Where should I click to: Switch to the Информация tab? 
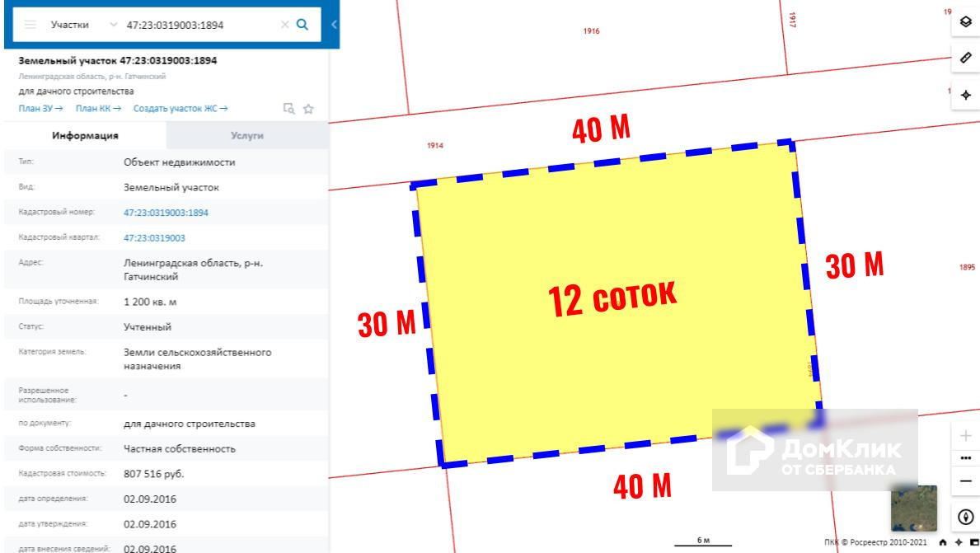(x=85, y=136)
